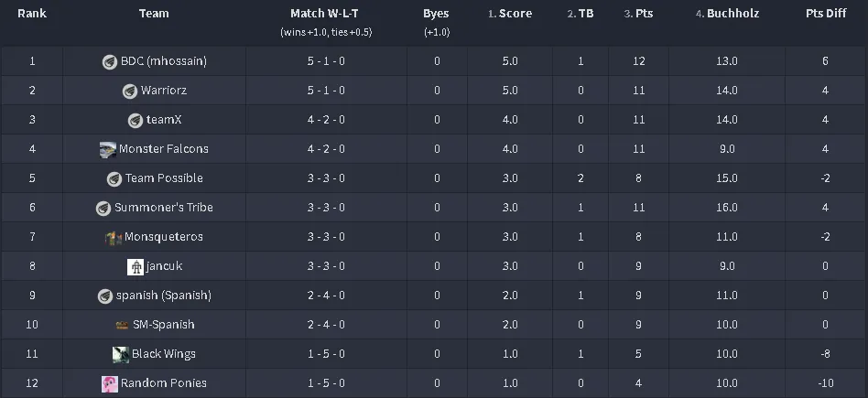Click the Buchholz column header
868x398 pixels.
pos(732,14)
